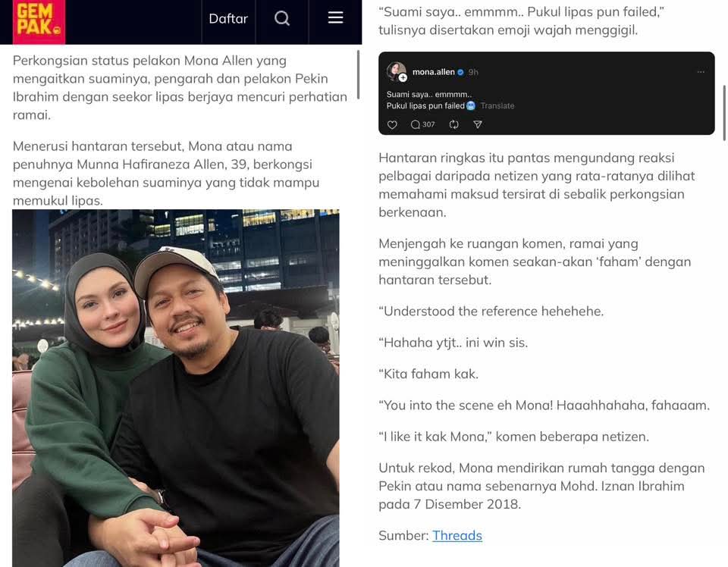The image size is (728, 567).
Task: Click the left article scrollbar
Action: pyautogui.click(x=358, y=74)
